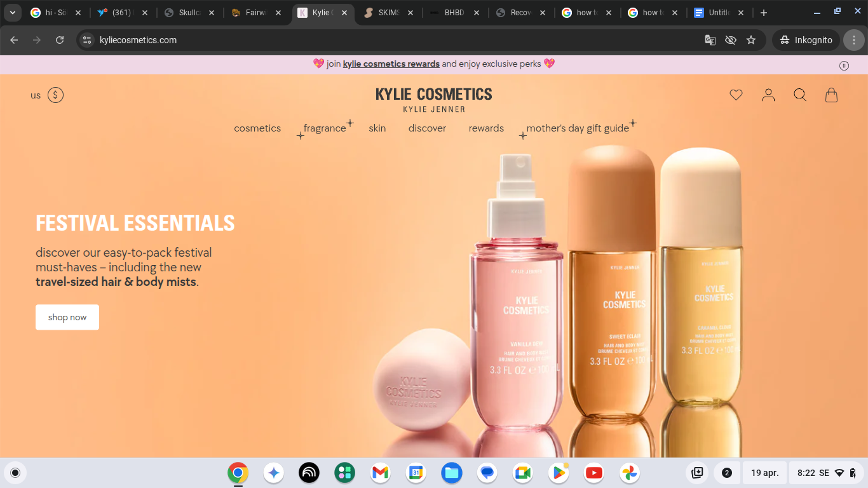Screen dimensions: 868x488
Task: Click the travel-sized hair & body mists text
Action: pyautogui.click(x=116, y=281)
